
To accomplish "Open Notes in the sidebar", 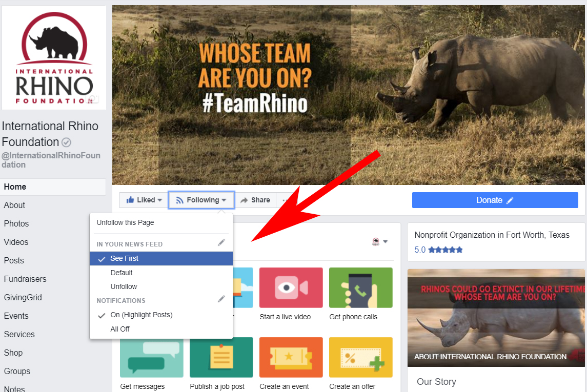I will [14, 388].
